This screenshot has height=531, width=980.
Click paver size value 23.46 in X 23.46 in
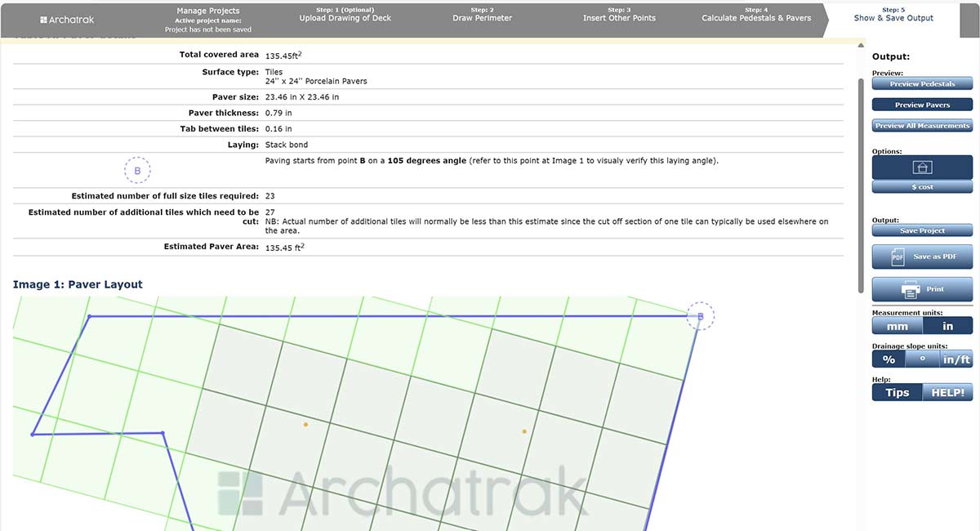pyautogui.click(x=302, y=96)
